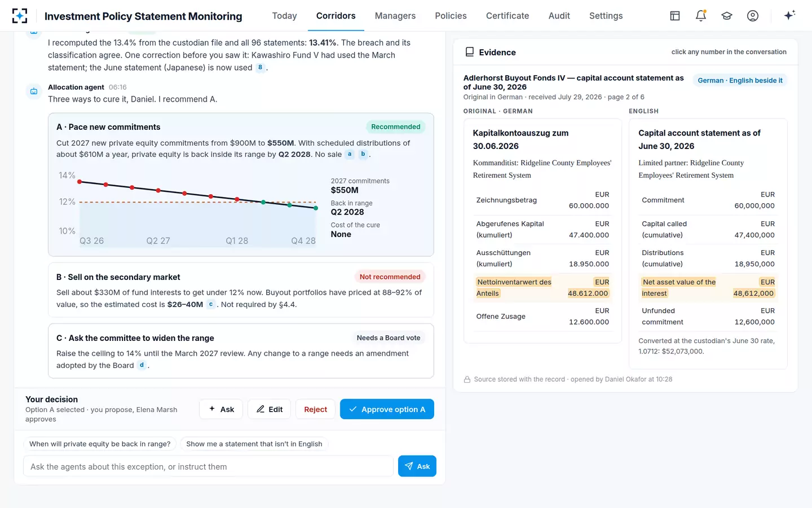The height and width of the screenshot is (508, 812).
Task: Click the plus Ask button in decision bar
Action: click(x=221, y=409)
